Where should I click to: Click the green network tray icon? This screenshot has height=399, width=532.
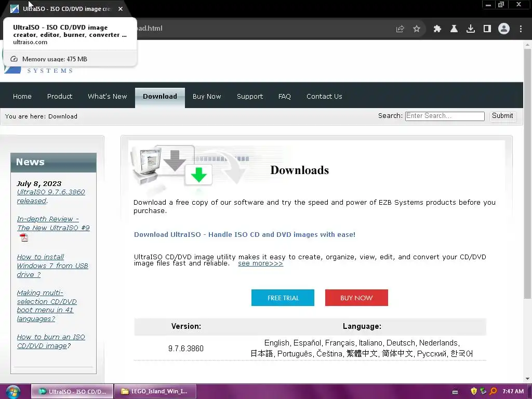click(483, 391)
